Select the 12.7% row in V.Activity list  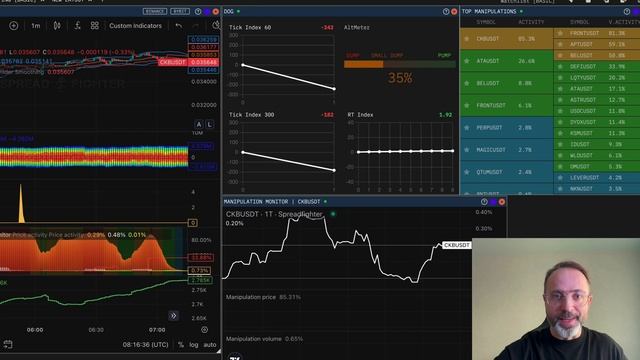click(x=597, y=100)
